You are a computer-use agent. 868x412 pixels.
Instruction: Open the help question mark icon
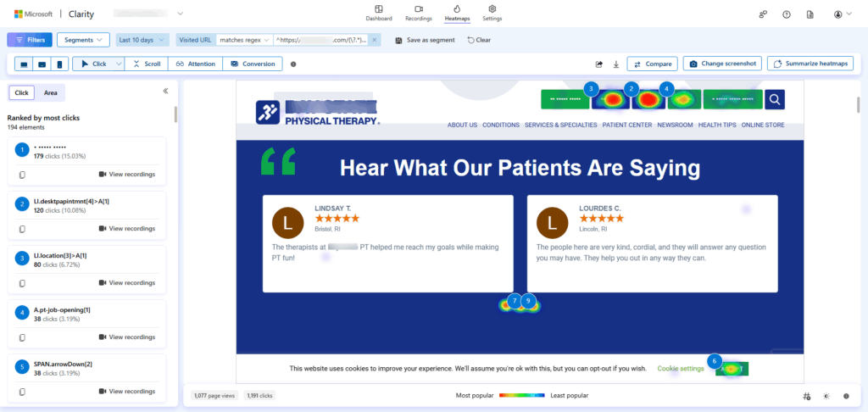point(786,14)
